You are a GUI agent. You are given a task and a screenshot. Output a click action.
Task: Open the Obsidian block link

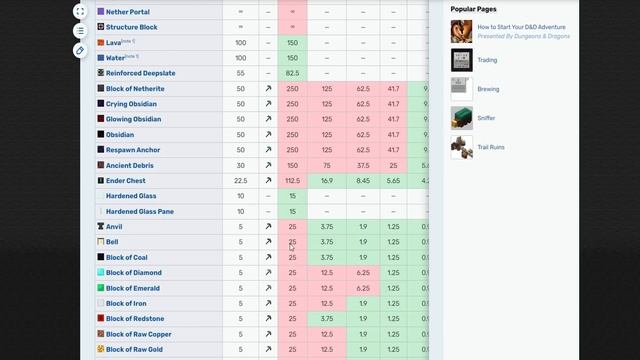tap(120, 135)
